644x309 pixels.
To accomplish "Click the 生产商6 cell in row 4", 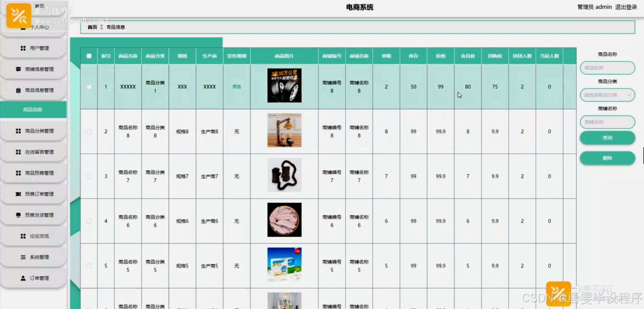I will (x=209, y=221).
